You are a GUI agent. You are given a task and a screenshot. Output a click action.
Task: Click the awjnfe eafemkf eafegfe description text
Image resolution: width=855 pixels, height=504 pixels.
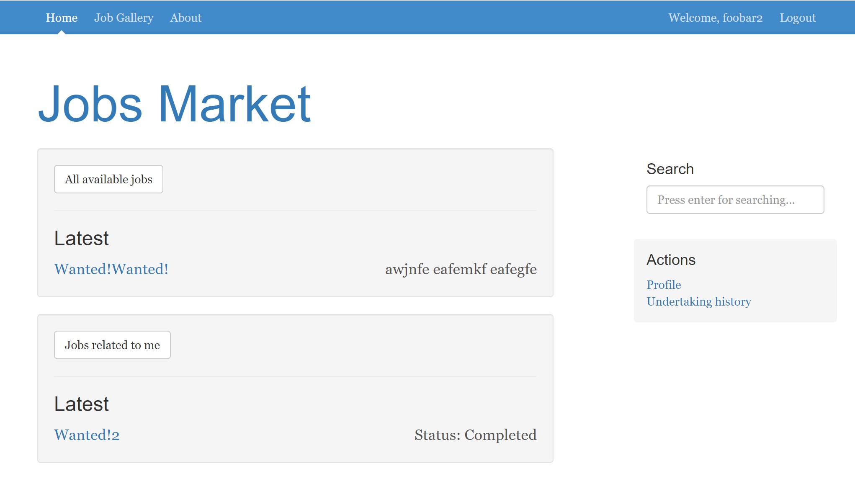click(461, 269)
